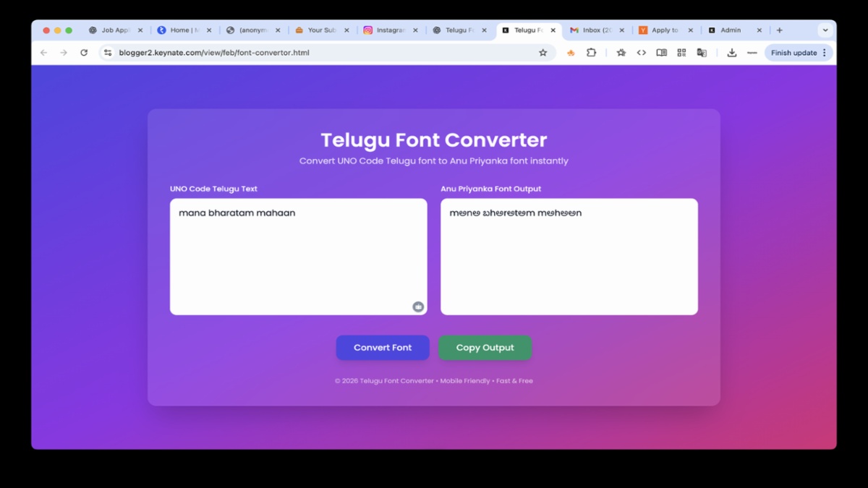Click the code brackets toolbar icon
The image size is (868, 488).
[641, 53]
